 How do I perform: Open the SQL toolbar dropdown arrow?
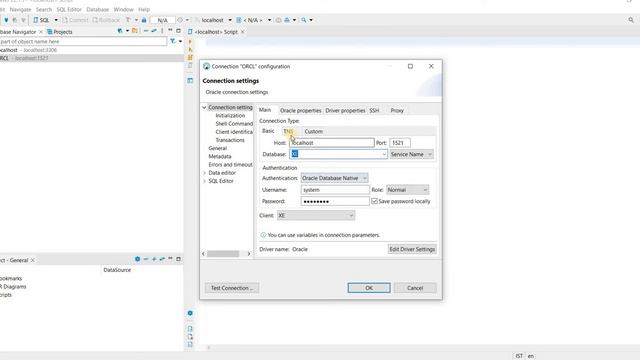(56, 20)
